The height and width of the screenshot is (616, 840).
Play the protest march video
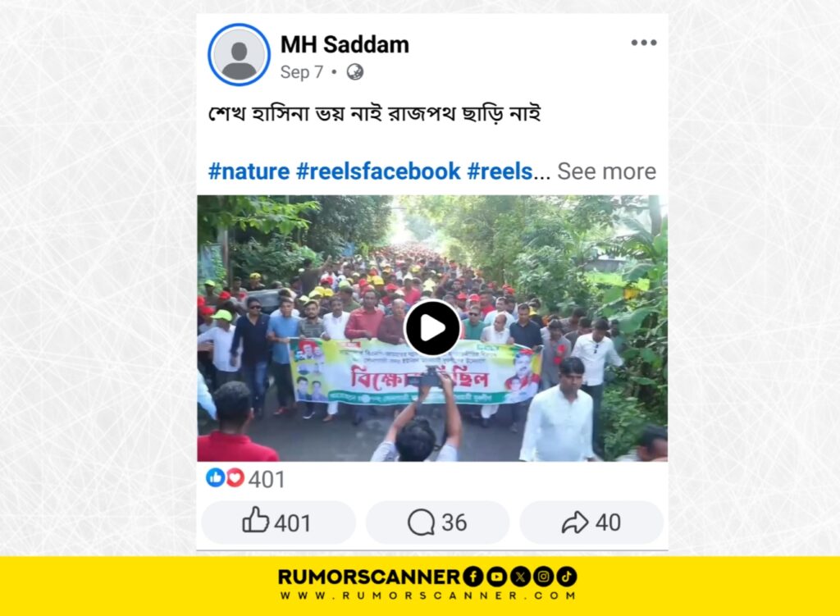432,328
